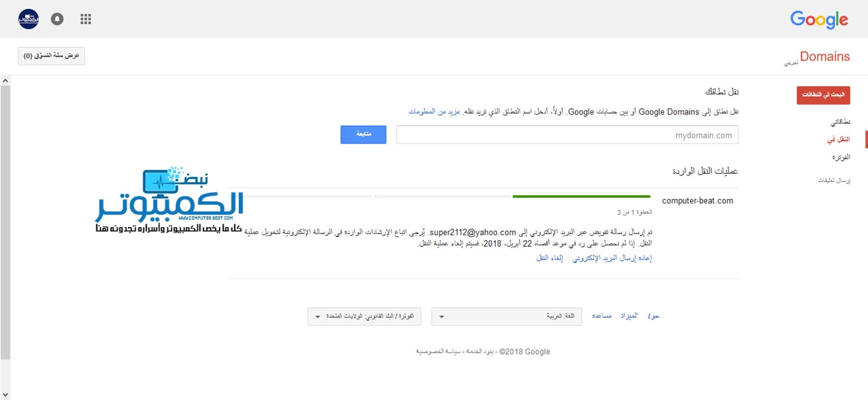Open the My domains sidebar item

click(840, 122)
